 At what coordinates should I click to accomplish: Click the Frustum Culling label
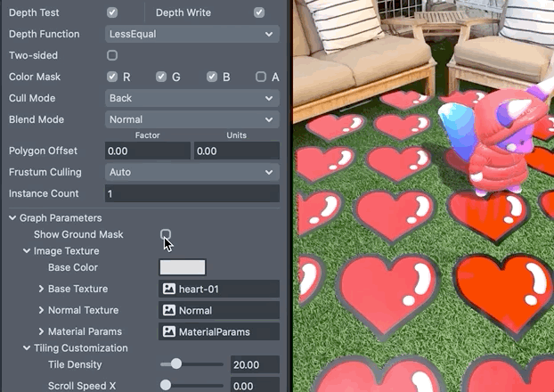click(45, 172)
